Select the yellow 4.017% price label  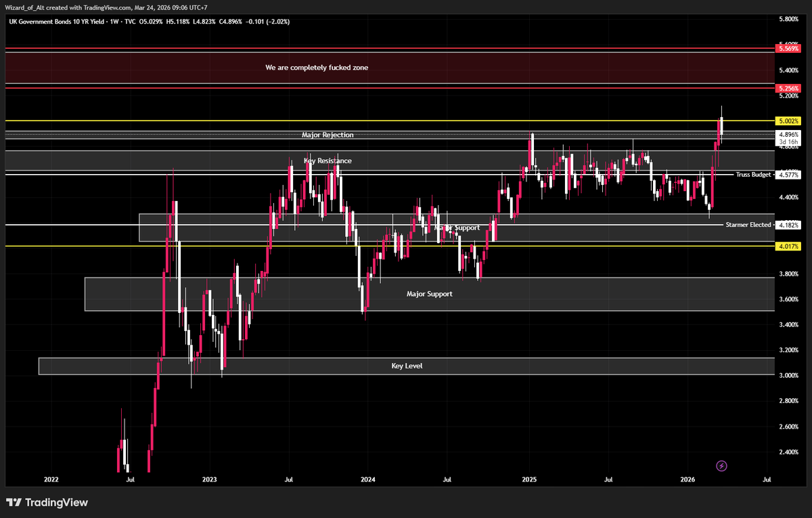pyautogui.click(x=788, y=246)
